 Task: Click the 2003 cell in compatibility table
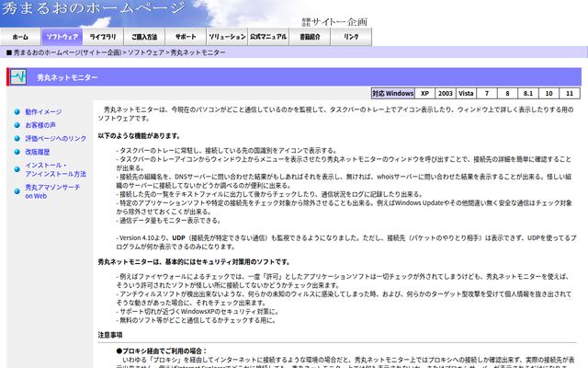click(446, 94)
